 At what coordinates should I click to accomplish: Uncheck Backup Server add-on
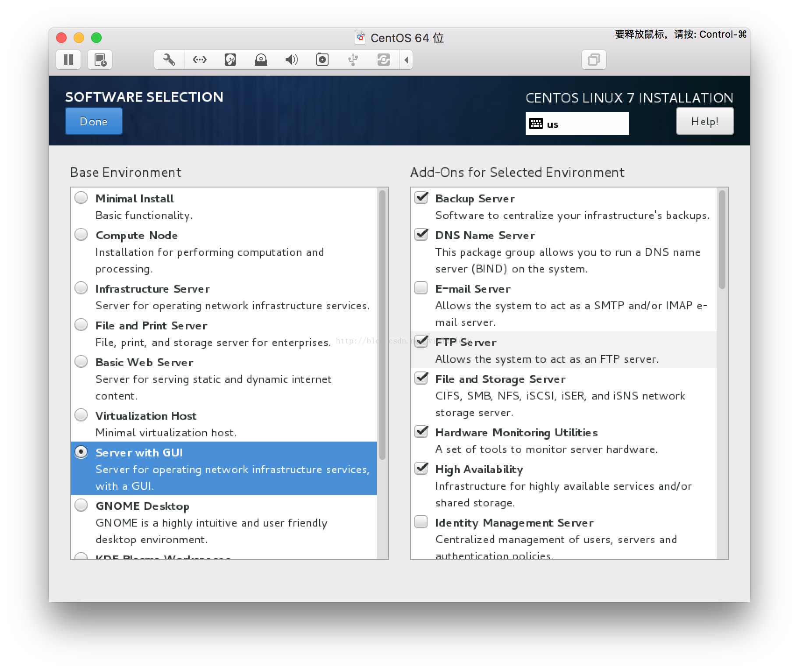coord(421,198)
